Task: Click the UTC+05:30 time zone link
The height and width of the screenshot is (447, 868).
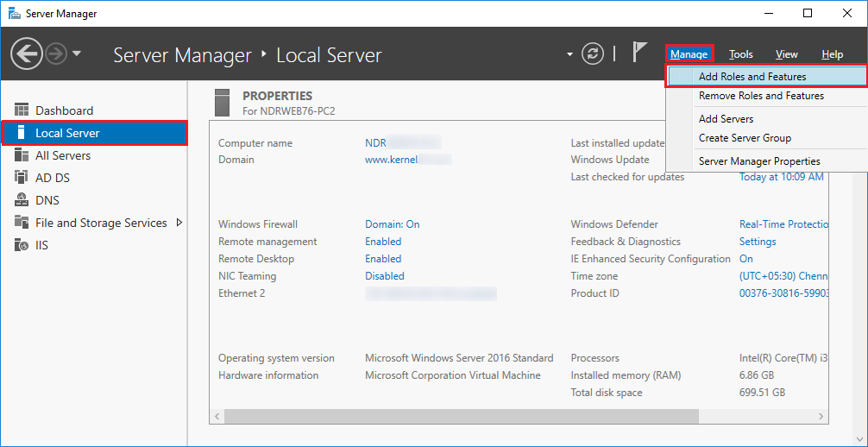Action: [x=783, y=276]
